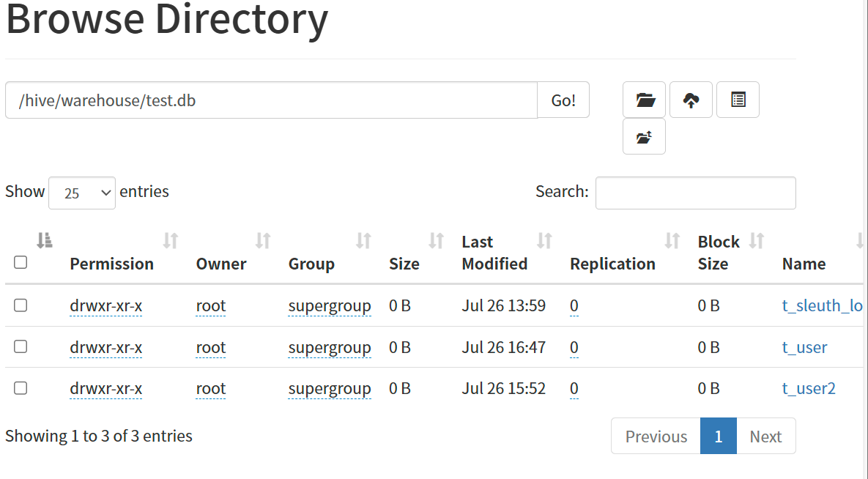Sort table by Owner column arrows
This screenshot has height=479, width=868.
[x=263, y=241]
